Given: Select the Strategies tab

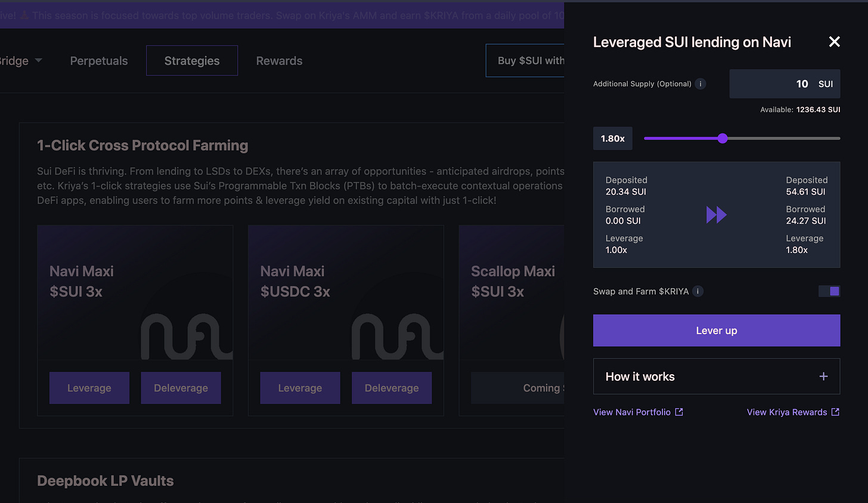Looking at the screenshot, I should [192, 61].
